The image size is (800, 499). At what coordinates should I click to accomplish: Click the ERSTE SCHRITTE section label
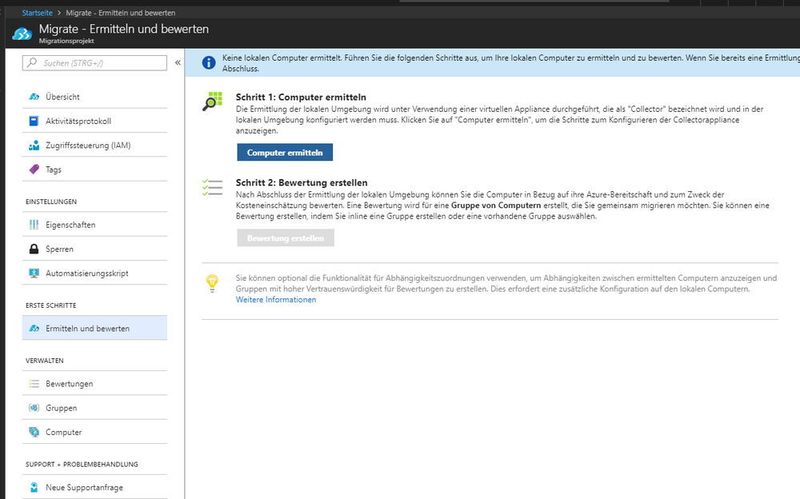point(51,305)
